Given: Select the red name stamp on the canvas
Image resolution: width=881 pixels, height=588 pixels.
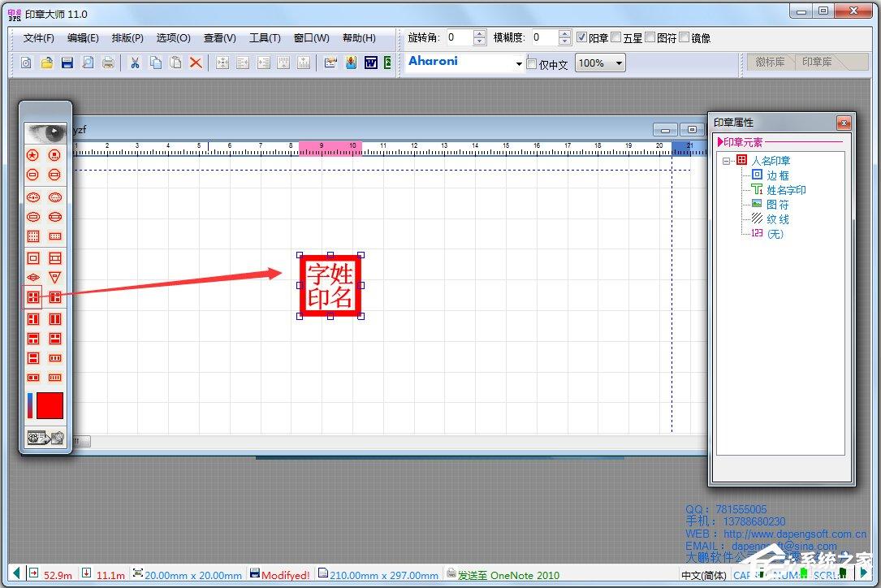Looking at the screenshot, I should pos(330,286).
